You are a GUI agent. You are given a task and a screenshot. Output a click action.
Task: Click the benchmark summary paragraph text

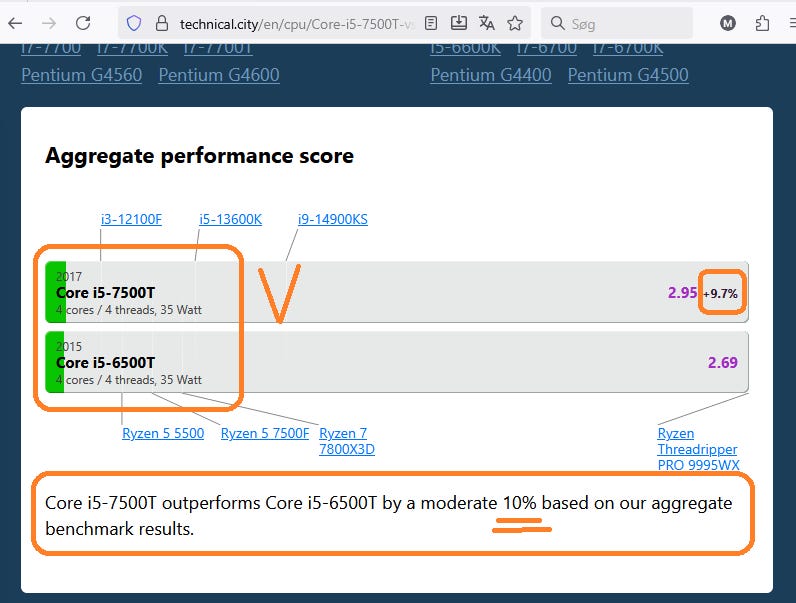[388, 516]
